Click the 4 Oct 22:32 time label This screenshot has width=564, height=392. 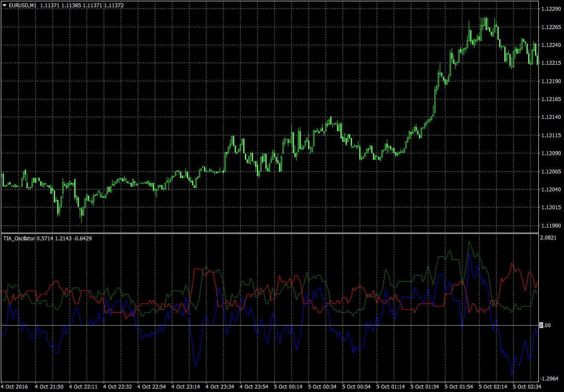pyautogui.click(x=118, y=387)
